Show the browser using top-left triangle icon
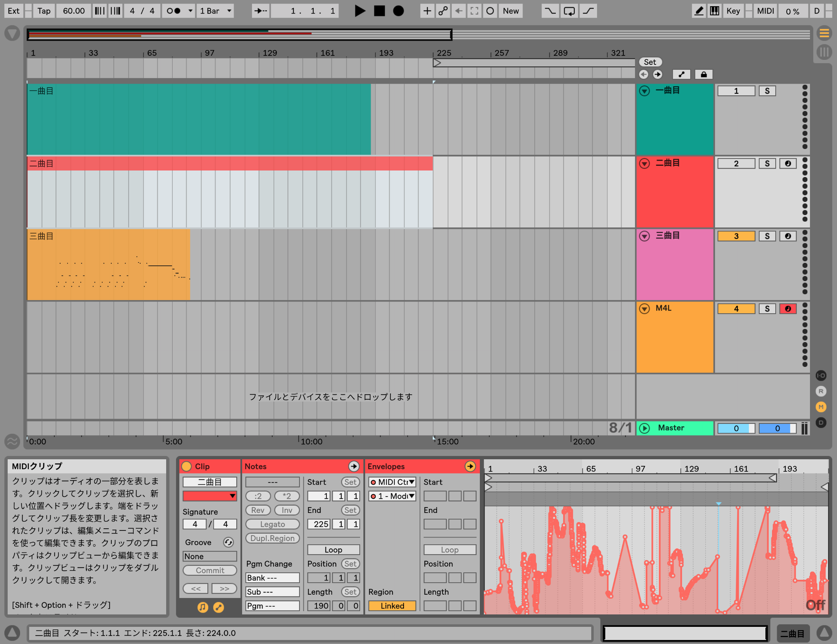The width and height of the screenshot is (837, 644). [12, 33]
